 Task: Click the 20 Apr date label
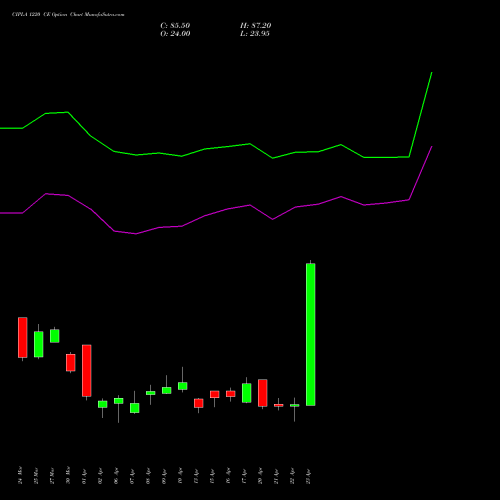coord(260,476)
